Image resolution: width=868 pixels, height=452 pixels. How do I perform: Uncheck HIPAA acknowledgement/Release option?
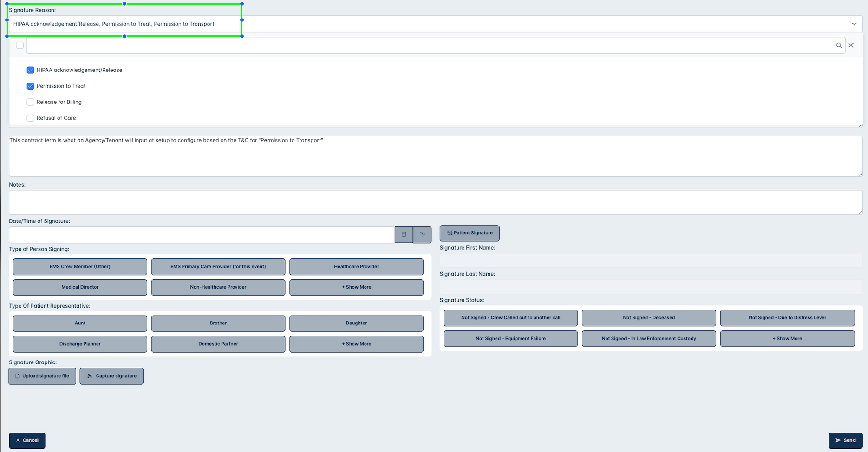click(x=31, y=70)
